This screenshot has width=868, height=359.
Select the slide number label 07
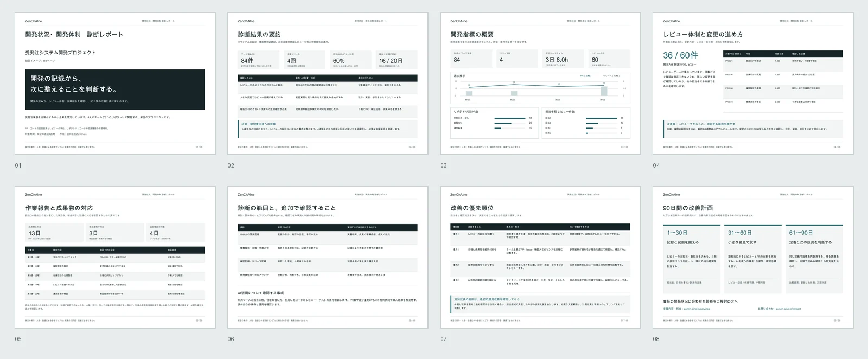coord(444,339)
